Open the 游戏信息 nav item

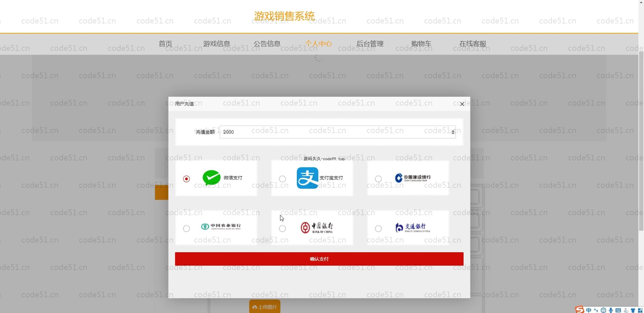coord(216,44)
